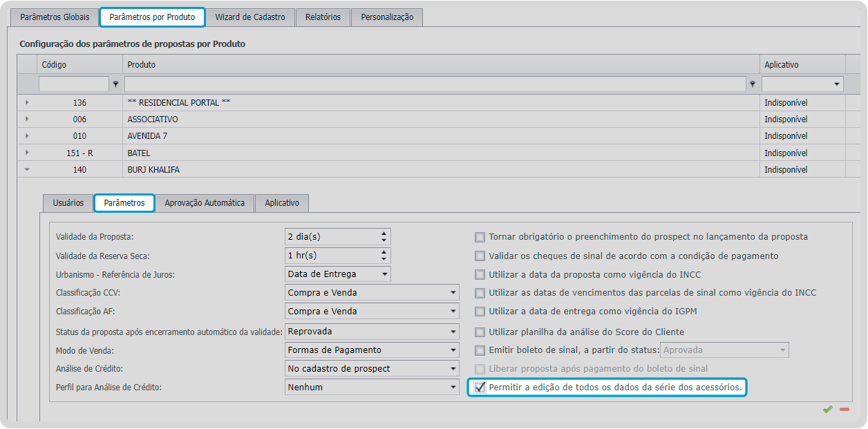Open the Classificação AF dropdown
Image resolution: width=868 pixels, height=429 pixels.
coord(453,312)
